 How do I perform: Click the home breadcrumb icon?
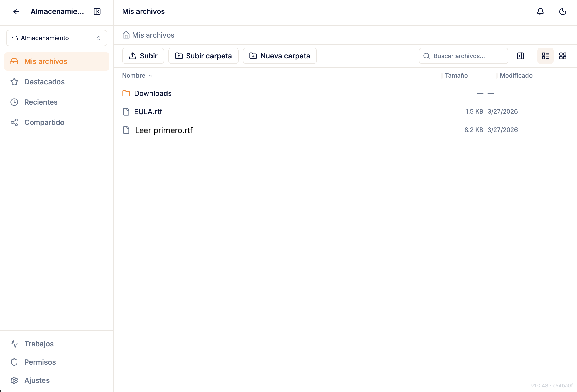(x=126, y=35)
